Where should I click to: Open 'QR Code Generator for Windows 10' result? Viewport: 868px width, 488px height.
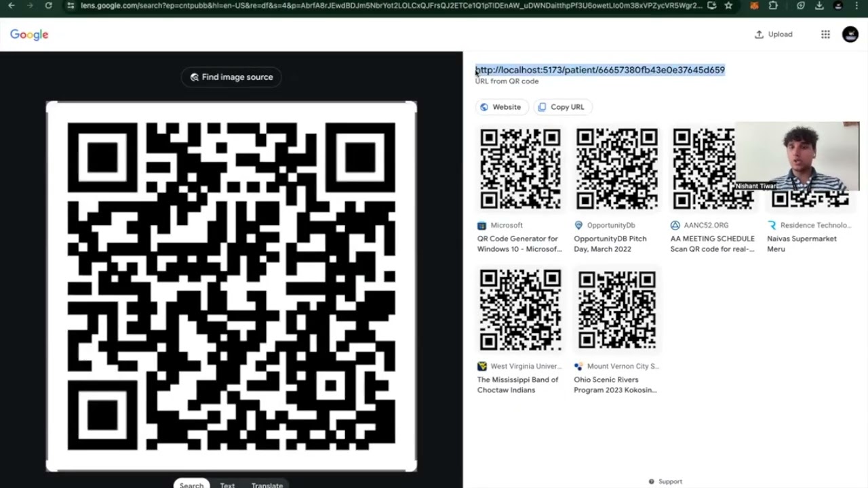tap(519, 244)
